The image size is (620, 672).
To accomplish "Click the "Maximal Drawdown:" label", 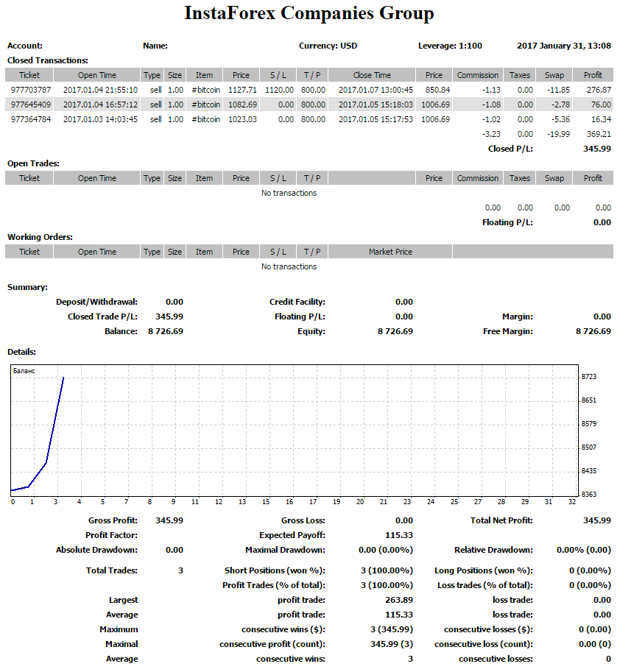I will tap(285, 550).
